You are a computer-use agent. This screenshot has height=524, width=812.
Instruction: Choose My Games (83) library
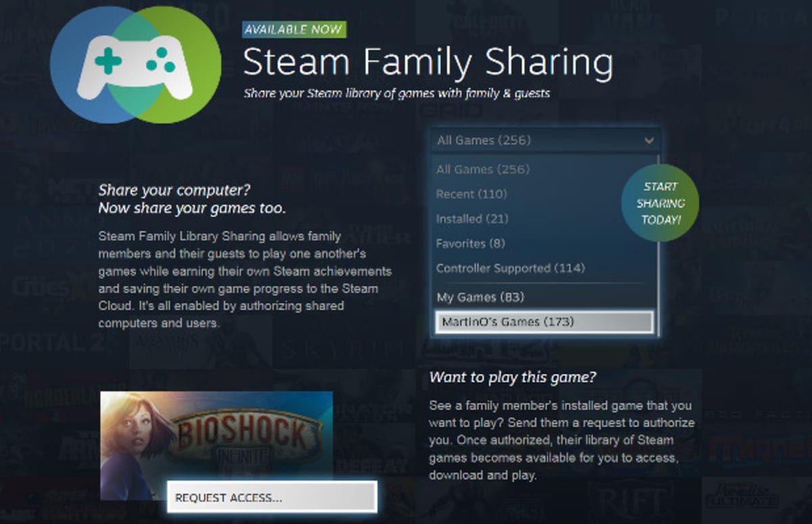(x=480, y=297)
